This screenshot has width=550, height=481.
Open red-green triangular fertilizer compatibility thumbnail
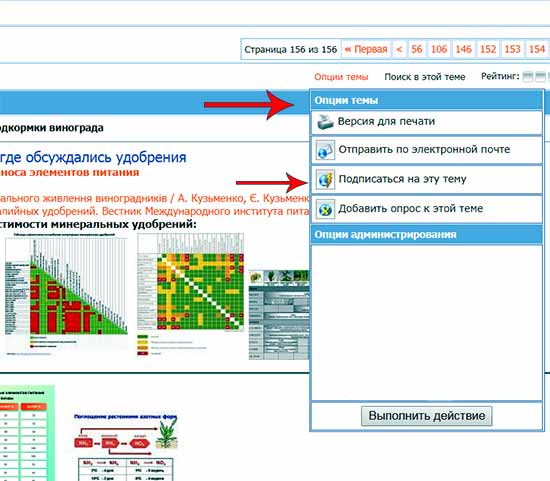[66, 294]
